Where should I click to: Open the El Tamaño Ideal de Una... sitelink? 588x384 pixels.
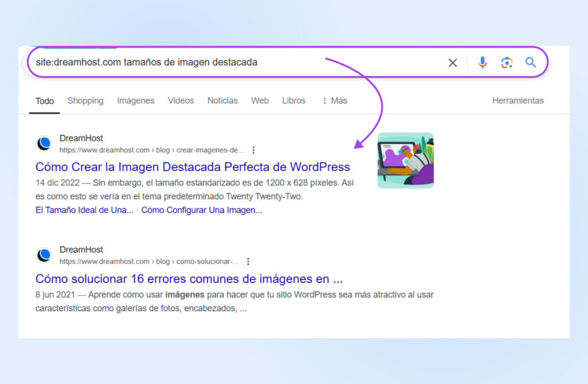[x=84, y=211]
